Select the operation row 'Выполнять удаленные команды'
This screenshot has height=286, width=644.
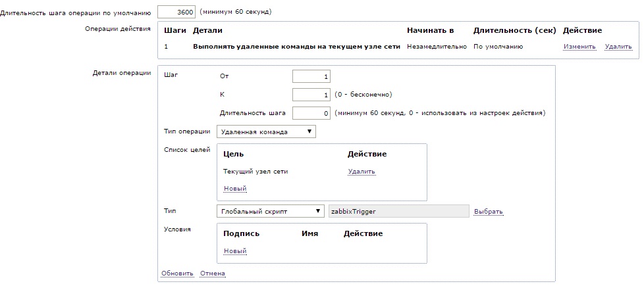tap(296, 47)
